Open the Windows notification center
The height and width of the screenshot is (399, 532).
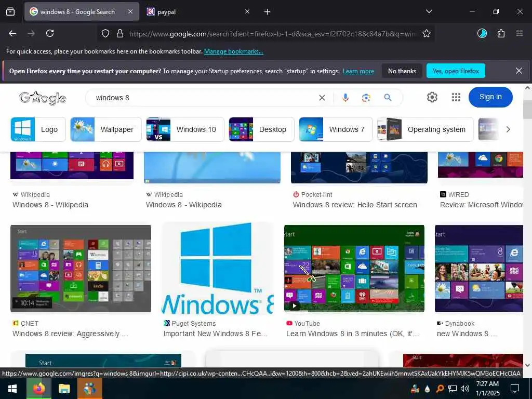tap(515, 389)
